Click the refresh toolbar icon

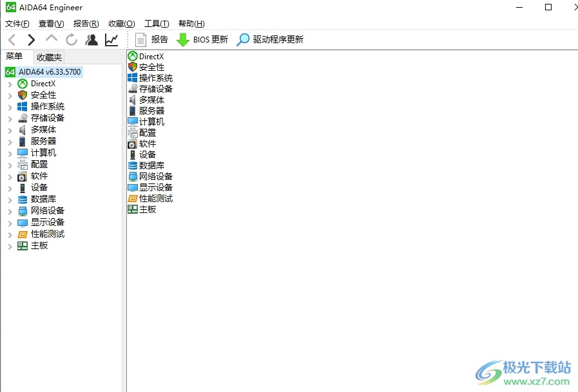72,40
